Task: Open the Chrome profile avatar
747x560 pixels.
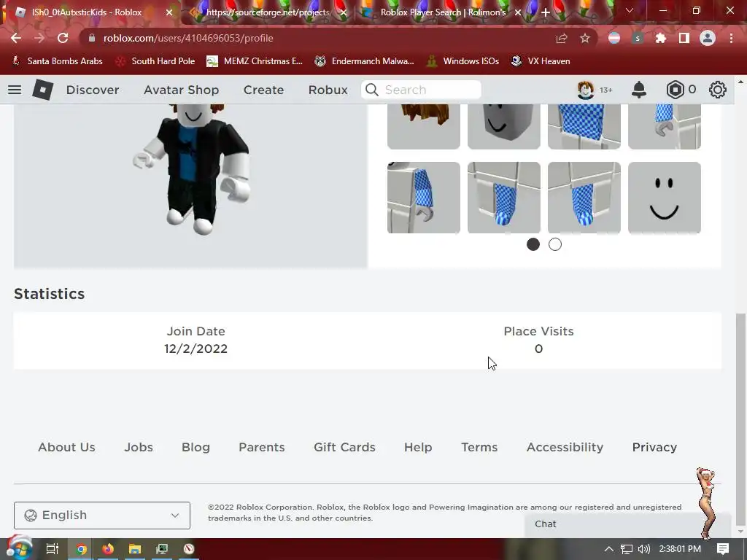Action: (x=708, y=38)
